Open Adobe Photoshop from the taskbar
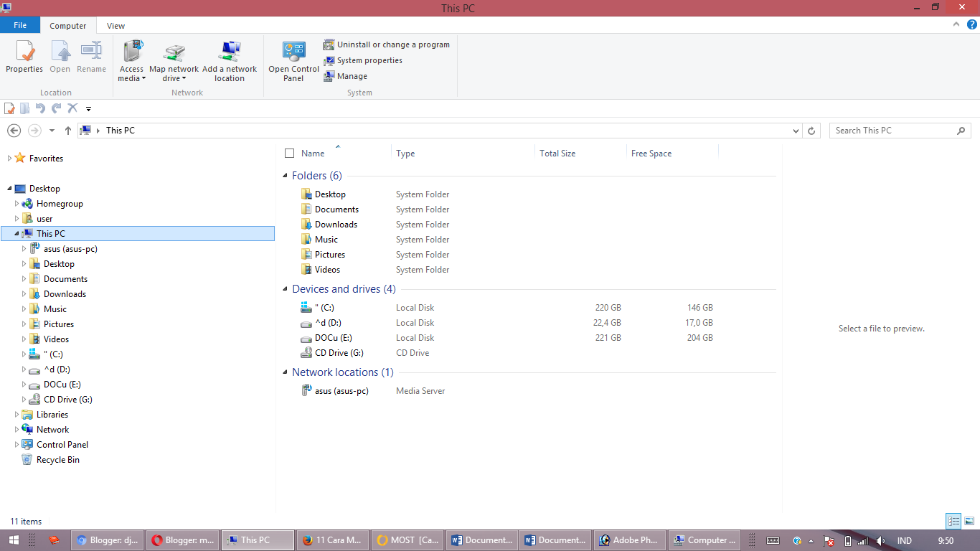Image resolution: width=980 pixels, height=551 pixels. (x=629, y=540)
